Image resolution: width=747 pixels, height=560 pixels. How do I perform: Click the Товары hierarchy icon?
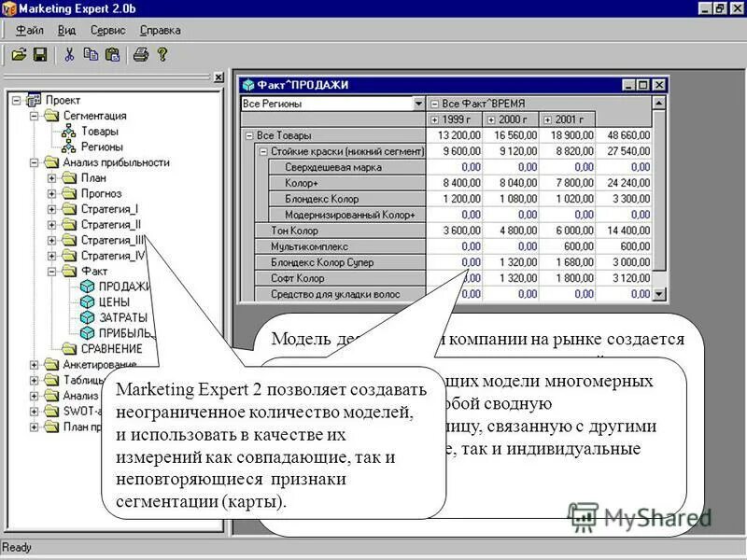(x=68, y=131)
